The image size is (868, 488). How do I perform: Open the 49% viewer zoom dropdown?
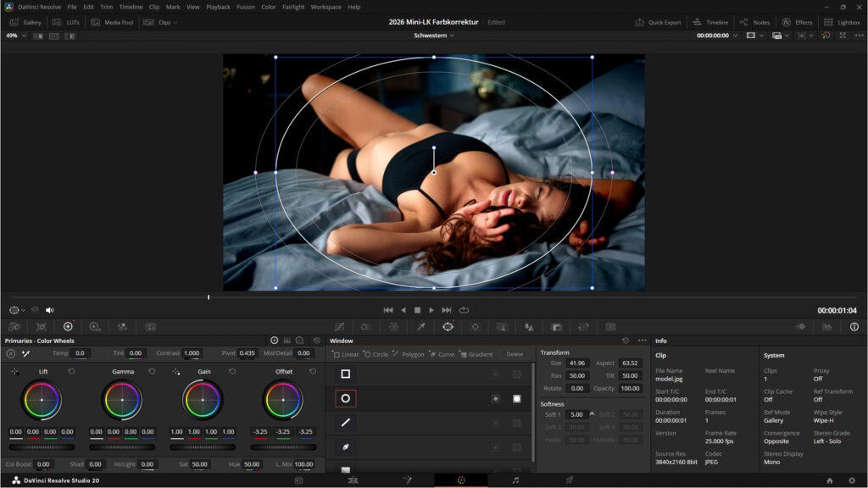tap(16, 36)
